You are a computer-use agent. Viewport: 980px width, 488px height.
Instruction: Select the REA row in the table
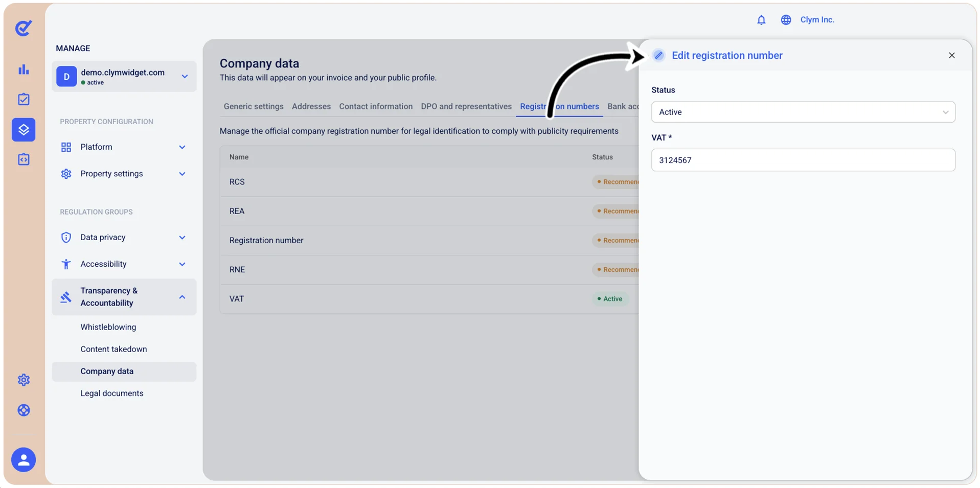[x=429, y=211]
